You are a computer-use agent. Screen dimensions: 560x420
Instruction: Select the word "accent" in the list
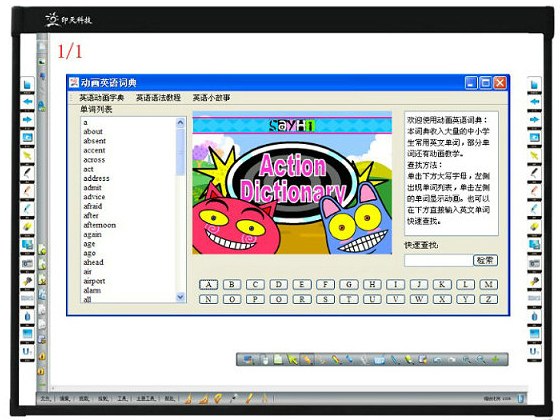point(94,150)
